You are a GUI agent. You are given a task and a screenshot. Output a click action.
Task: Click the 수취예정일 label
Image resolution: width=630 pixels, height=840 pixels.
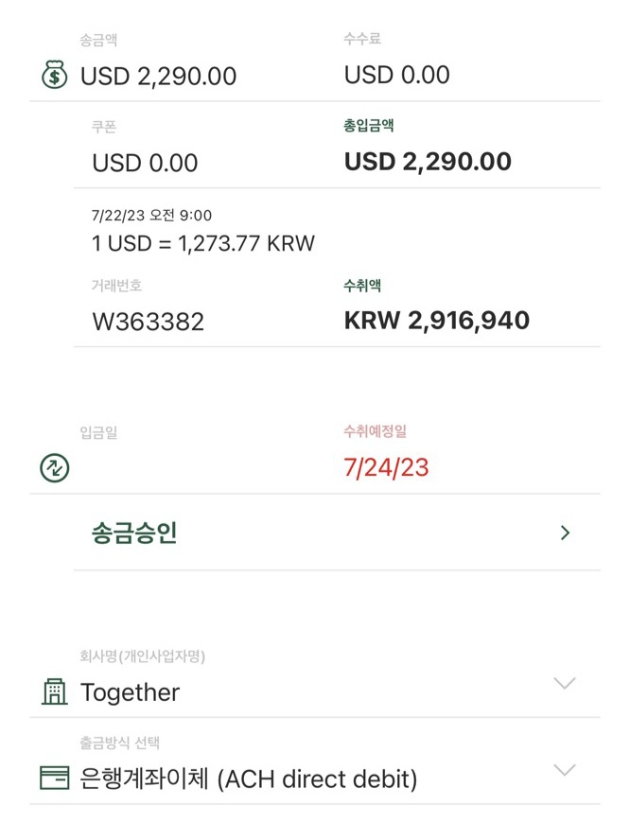(x=375, y=431)
